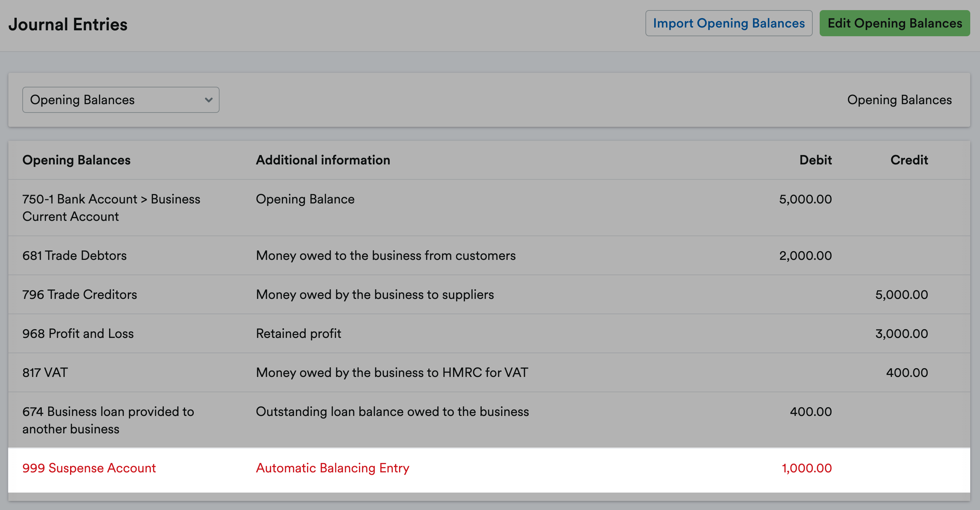980x510 pixels.
Task: Sort by the Credit column header
Action: [909, 160]
